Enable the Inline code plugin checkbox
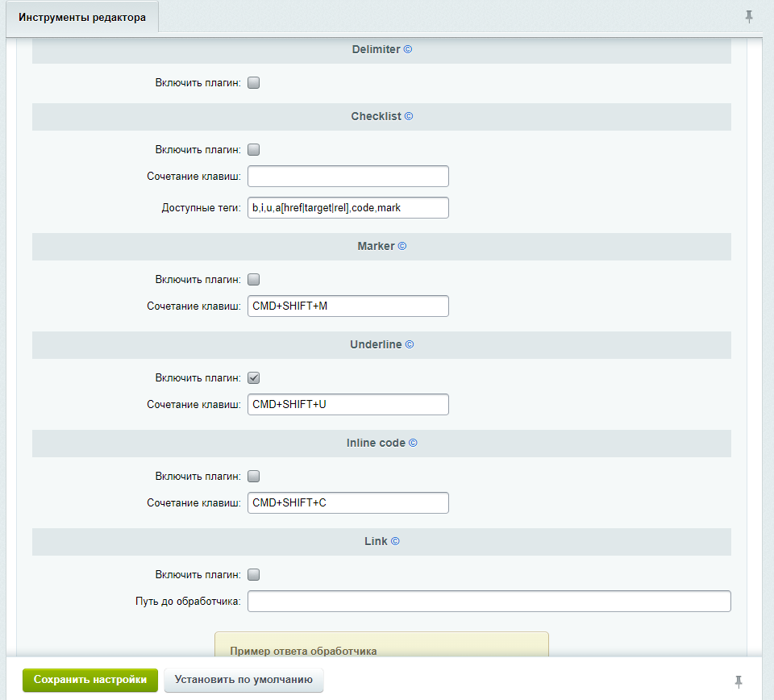This screenshot has width=774, height=700. [x=253, y=476]
